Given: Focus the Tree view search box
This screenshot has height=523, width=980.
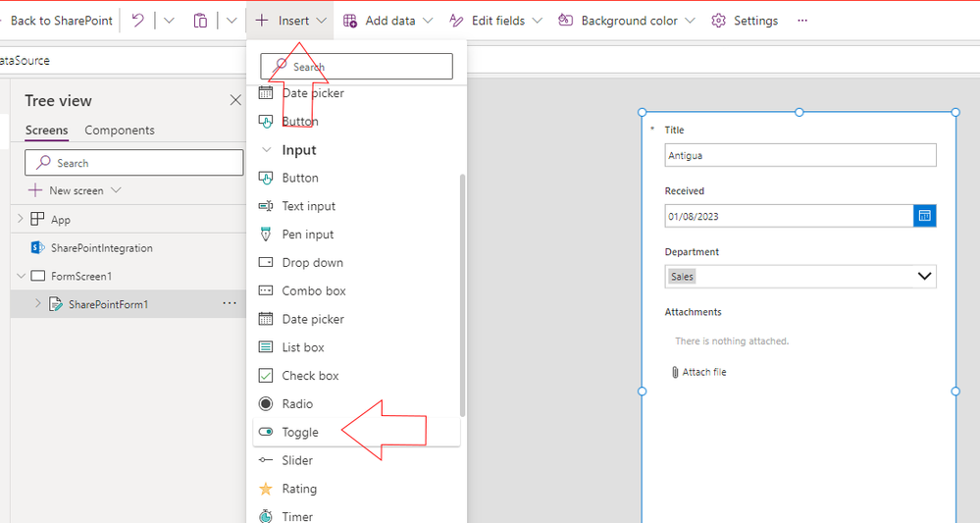Looking at the screenshot, I should 133,163.
